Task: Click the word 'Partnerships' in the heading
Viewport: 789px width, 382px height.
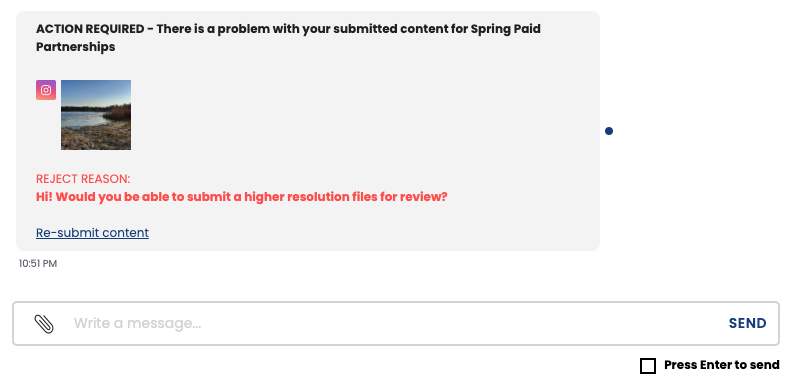Action: pyautogui.click(x=75, y=47)
